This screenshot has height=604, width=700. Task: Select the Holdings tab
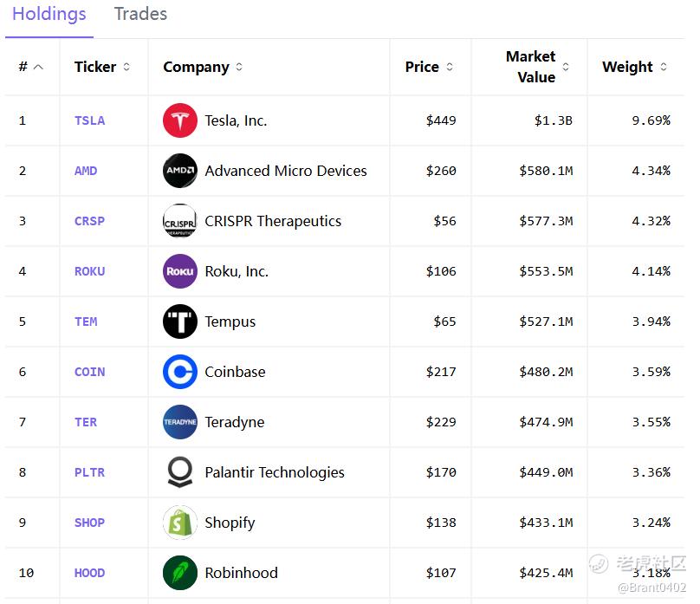click(x=49, y=15)
